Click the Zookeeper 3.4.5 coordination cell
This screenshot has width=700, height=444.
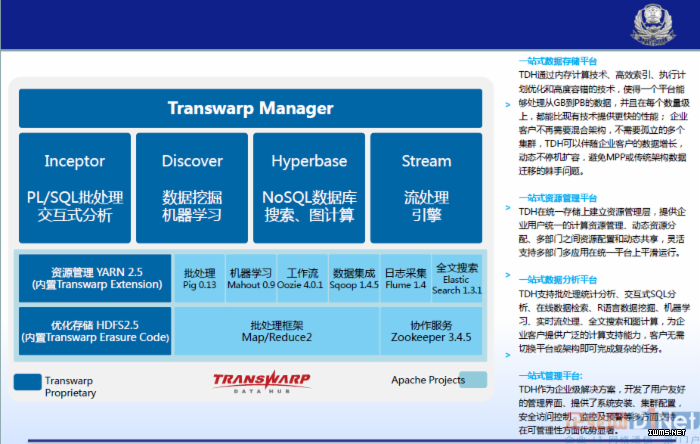click(x=431, y=331)
